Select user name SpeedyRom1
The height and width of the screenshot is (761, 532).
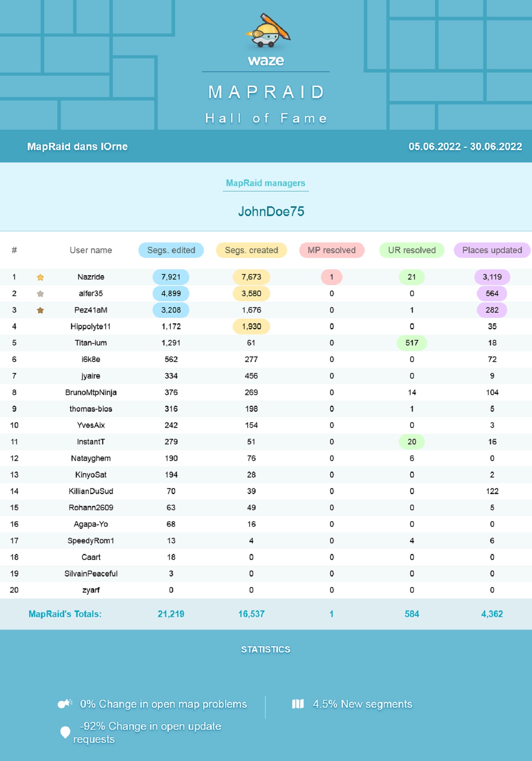(91, 541)
